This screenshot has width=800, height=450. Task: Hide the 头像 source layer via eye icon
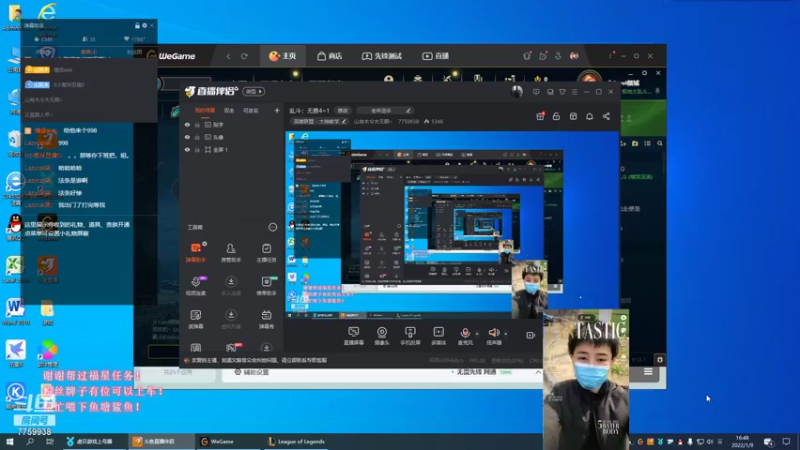(x=187, y=137)
